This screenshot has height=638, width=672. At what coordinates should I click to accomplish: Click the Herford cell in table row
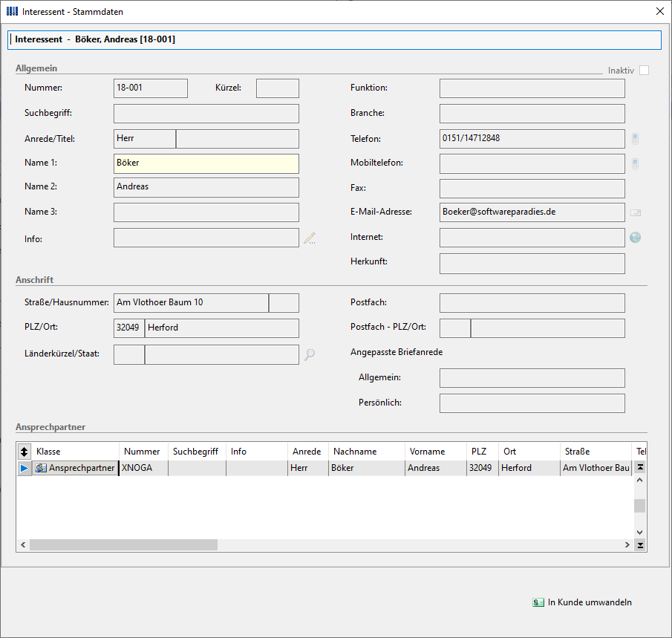[x=529, y=468]
